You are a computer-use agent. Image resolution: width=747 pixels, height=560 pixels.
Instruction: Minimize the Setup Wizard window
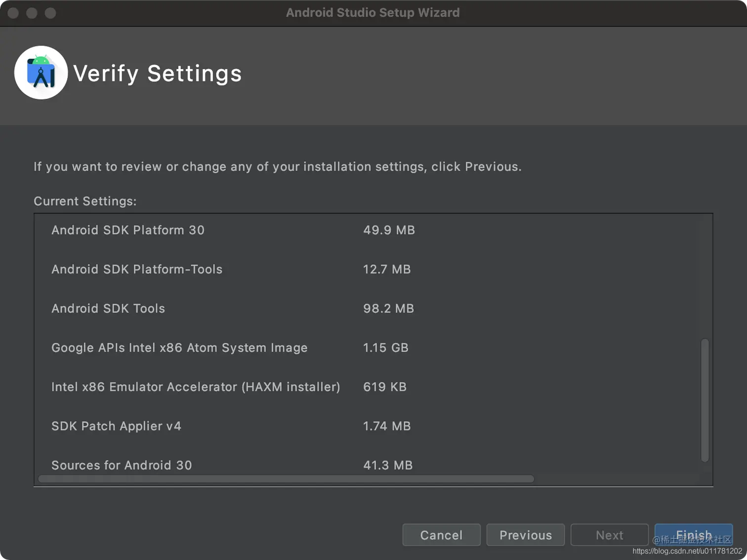(x=32, y=13)
